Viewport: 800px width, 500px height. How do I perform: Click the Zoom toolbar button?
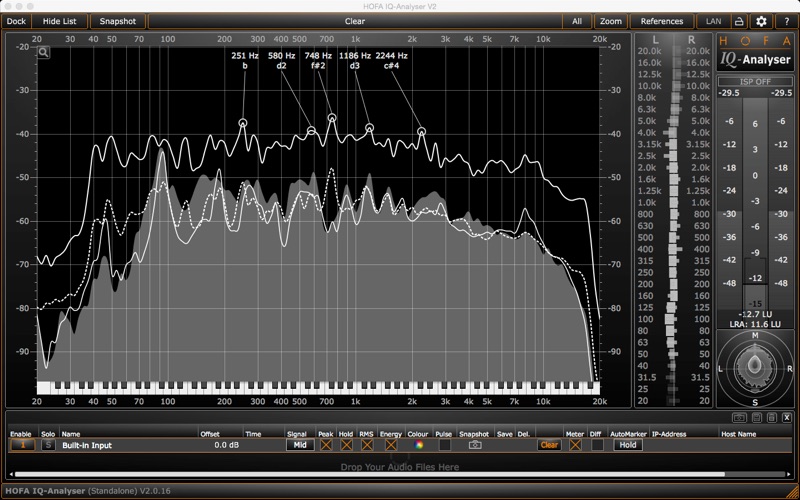(x=611, y=21)
